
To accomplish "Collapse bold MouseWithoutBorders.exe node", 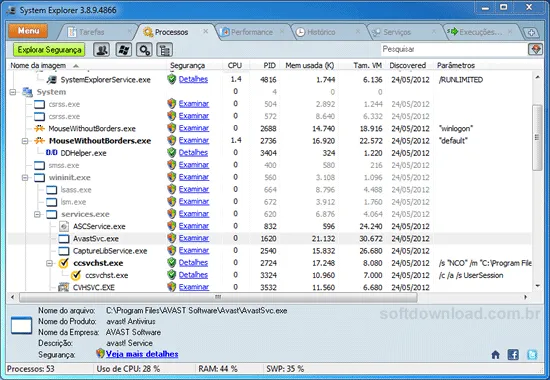I will pyautogui.click(x=25, y=141).
